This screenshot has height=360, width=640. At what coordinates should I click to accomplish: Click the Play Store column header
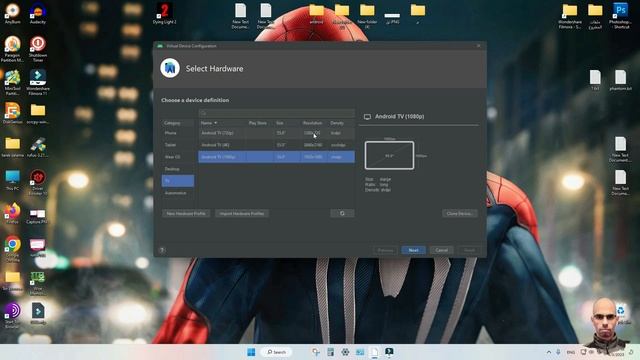(x=258, y=123)
